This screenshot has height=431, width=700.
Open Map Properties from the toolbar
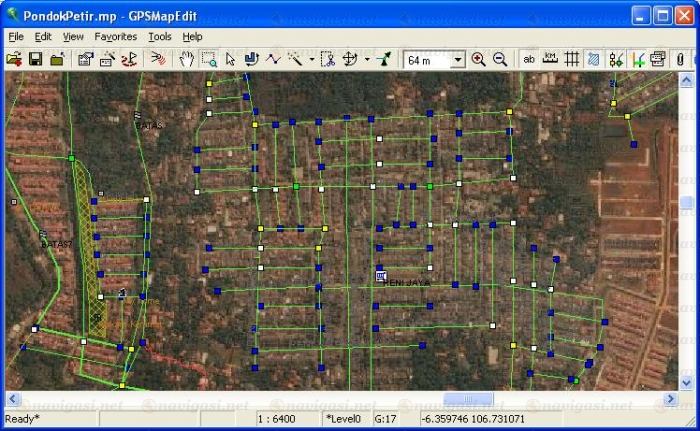85,60
